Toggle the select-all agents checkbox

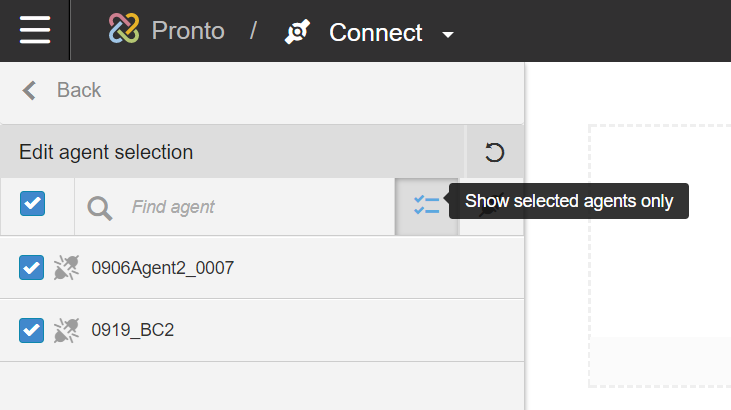coord(32,204)
